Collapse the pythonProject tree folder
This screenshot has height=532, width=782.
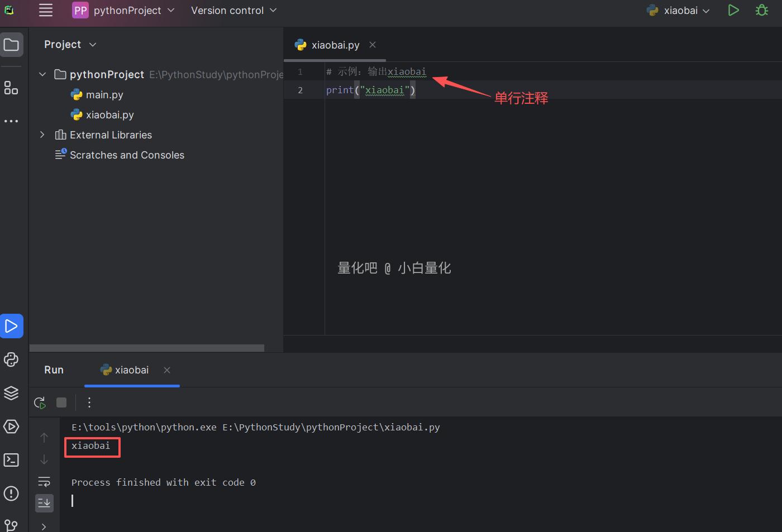[x=42, y=74]
